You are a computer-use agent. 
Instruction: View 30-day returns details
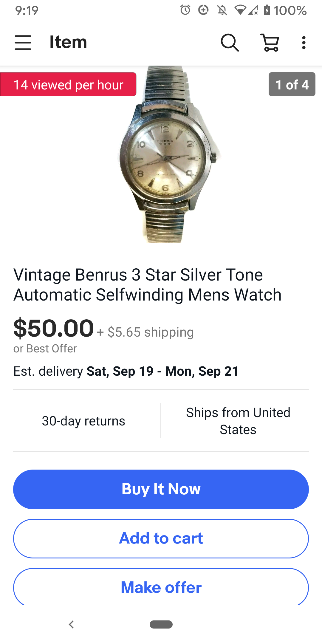[83, 421]
